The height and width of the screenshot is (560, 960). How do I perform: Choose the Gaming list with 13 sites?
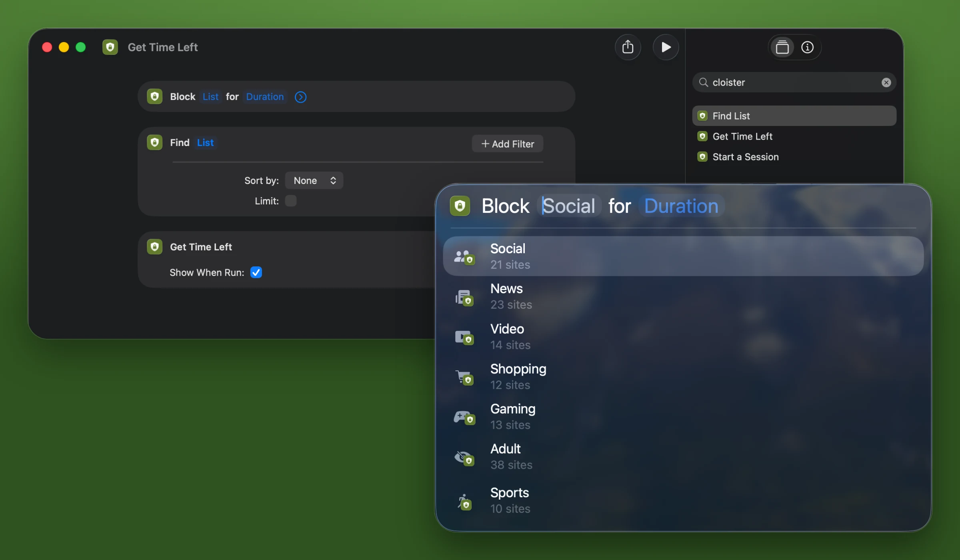point(683,416)
